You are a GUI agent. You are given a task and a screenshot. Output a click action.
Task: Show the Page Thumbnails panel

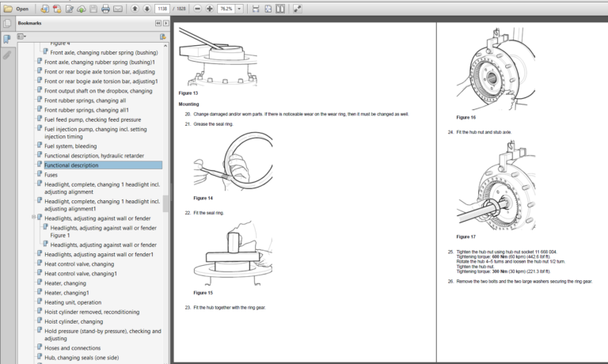[7, 24]
